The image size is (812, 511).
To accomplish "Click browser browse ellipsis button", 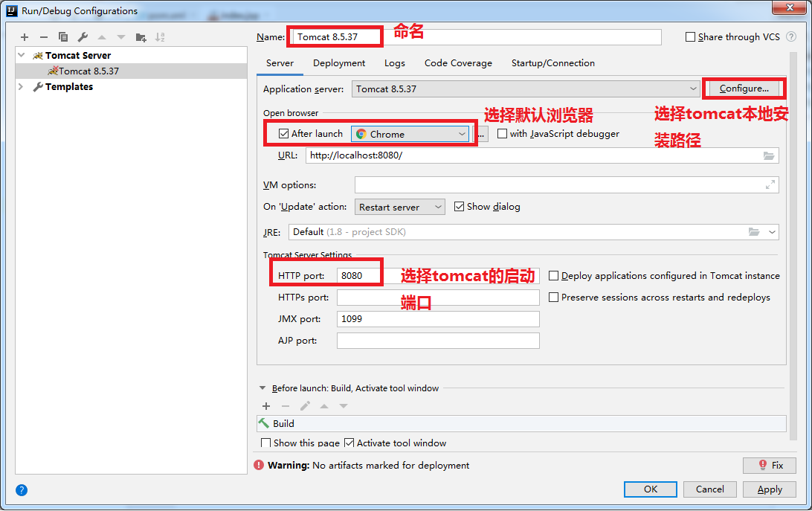I will [482, 134].
